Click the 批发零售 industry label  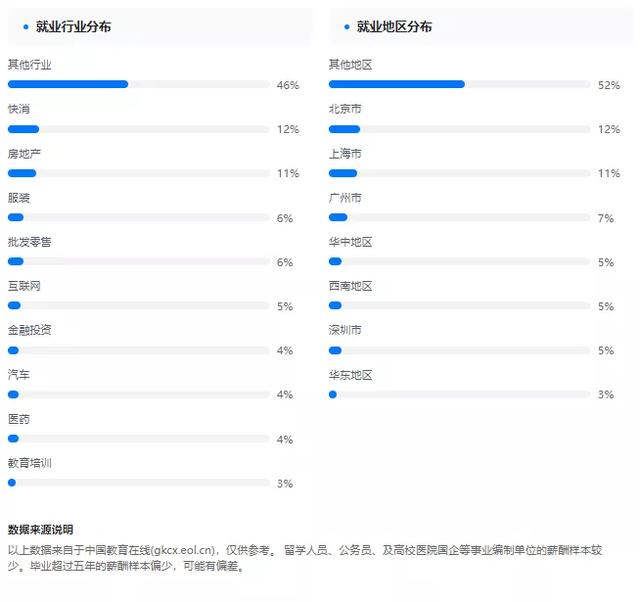click(x=30, y=242)
